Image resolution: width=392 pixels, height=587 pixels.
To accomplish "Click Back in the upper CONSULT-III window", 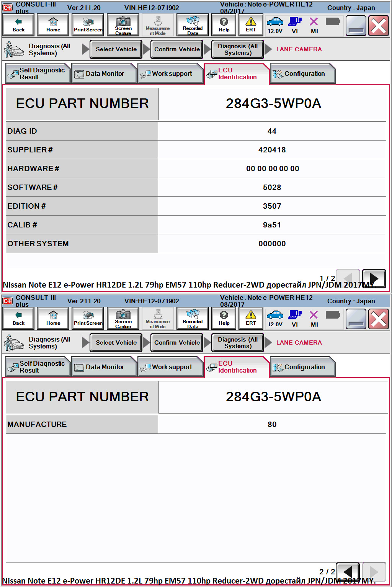I will (x=18, y=25).
